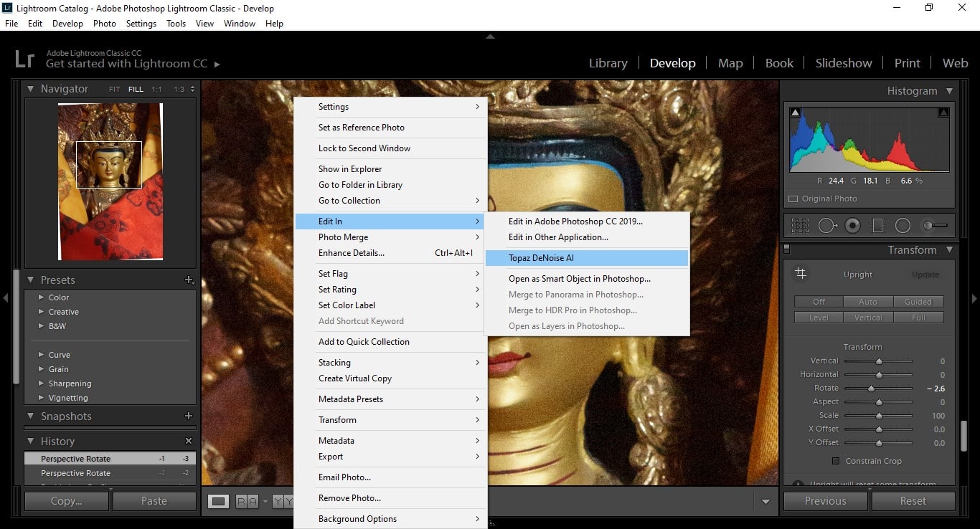Set Upright mode to Level
Viewport: 980px width, 529px height.
[819, 318]
